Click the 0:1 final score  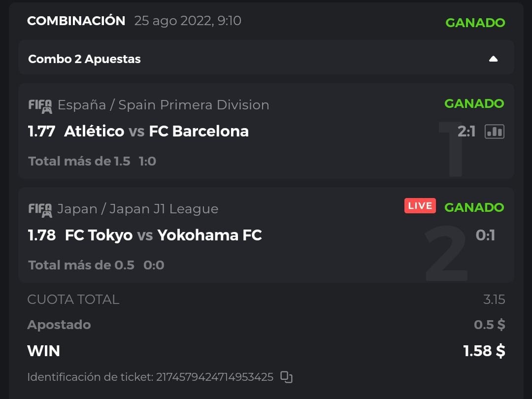[485, 235]
